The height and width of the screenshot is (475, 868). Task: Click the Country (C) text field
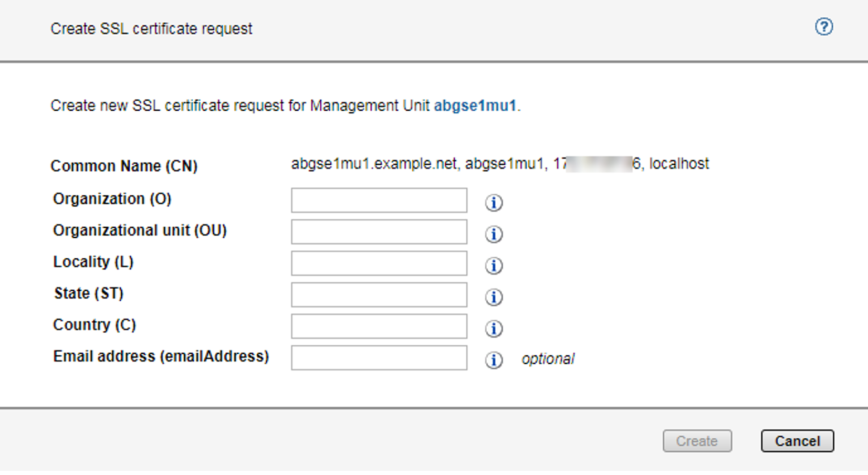click(x=379, y=326)
